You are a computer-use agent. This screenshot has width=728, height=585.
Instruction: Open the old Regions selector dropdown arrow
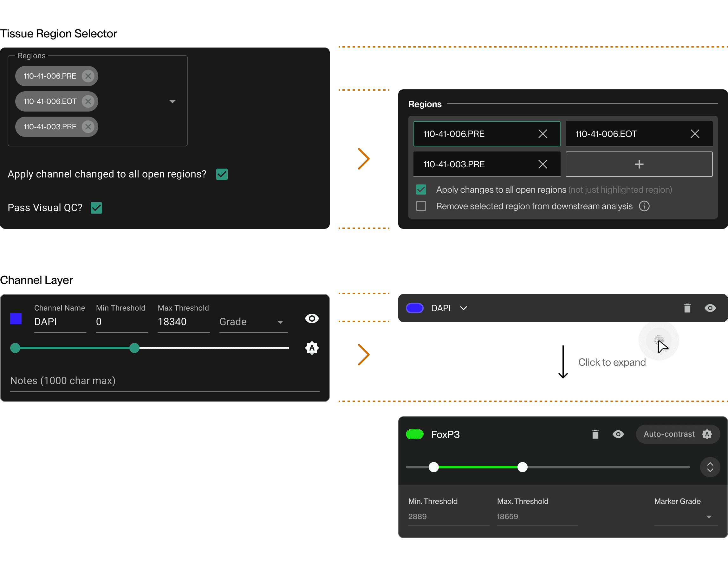(x=172, y=102)
